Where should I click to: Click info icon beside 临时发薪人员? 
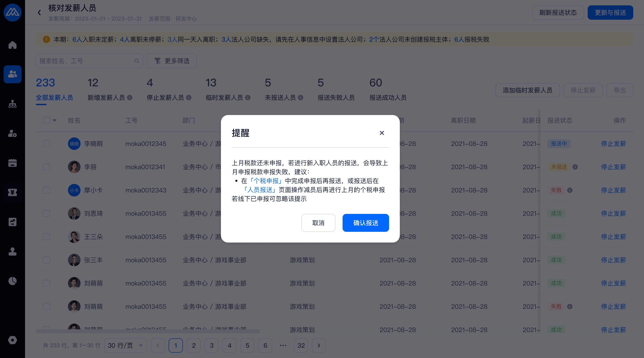coord(248,98)
